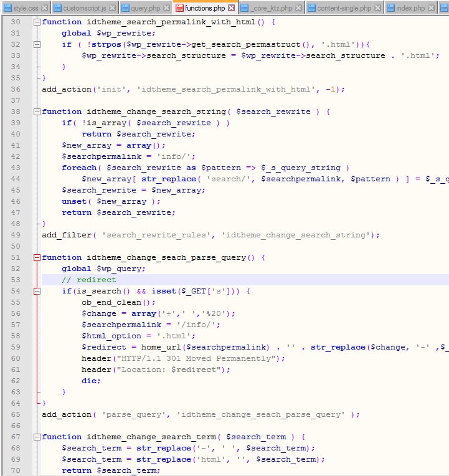Click the red unsaved icon on functions.php
This screenshot has width=449, height=476.
[x=179, y=8]
